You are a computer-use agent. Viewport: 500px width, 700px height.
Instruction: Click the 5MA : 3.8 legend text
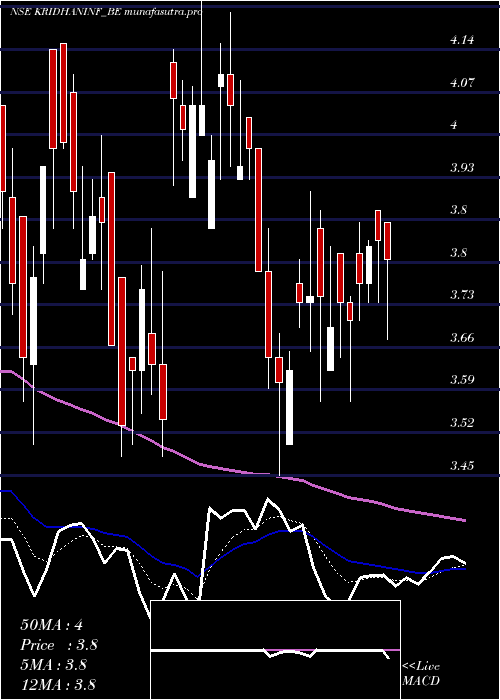[x=54, y=665]
